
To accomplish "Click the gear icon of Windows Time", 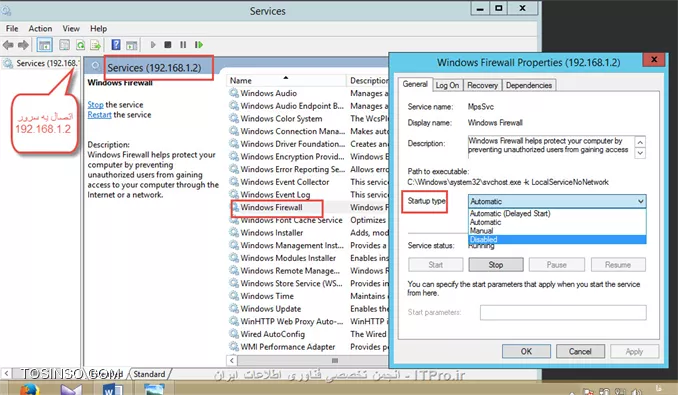I will [x=234, y=296].
